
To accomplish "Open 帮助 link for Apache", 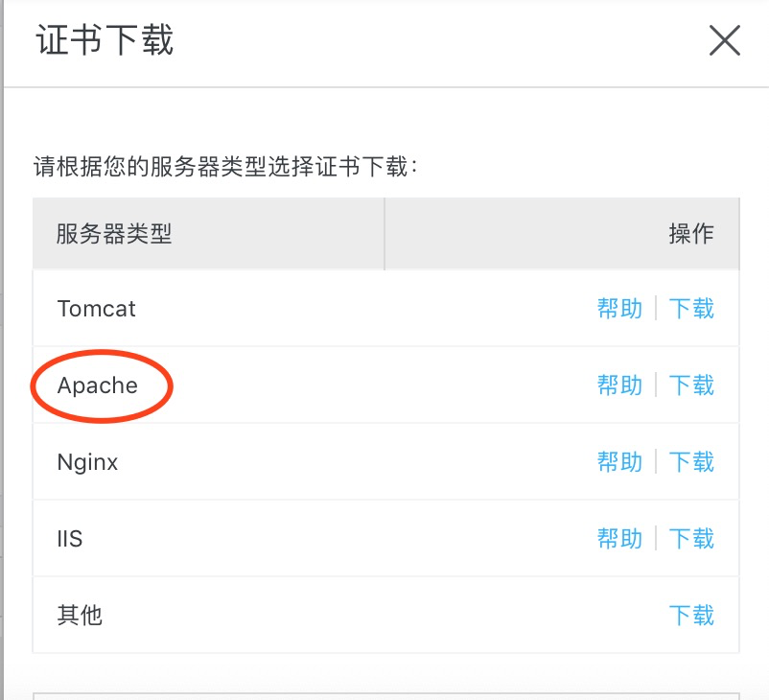I will tap(619, 385).
